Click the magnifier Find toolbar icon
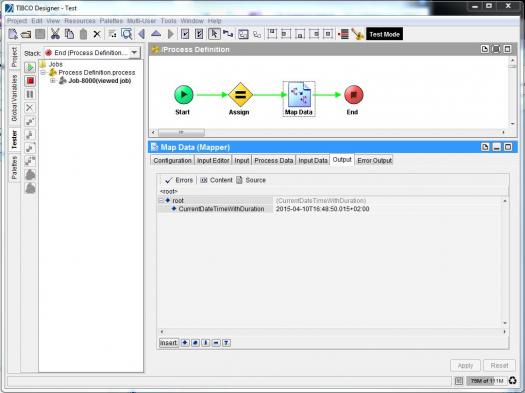This screenshot has width=525, height=393. (x=127, y=34)
